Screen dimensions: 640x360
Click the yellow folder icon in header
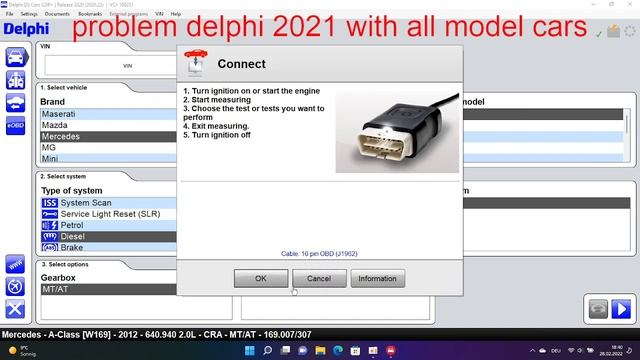click(x=613, y=31)
